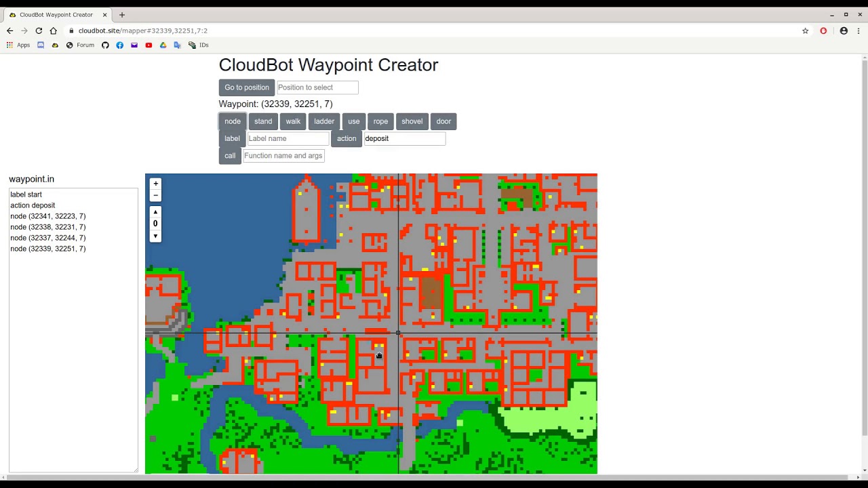The height and width of the screenshot is (488, 868).
Task: Click browser forward arrow
Action: (24, 30)
